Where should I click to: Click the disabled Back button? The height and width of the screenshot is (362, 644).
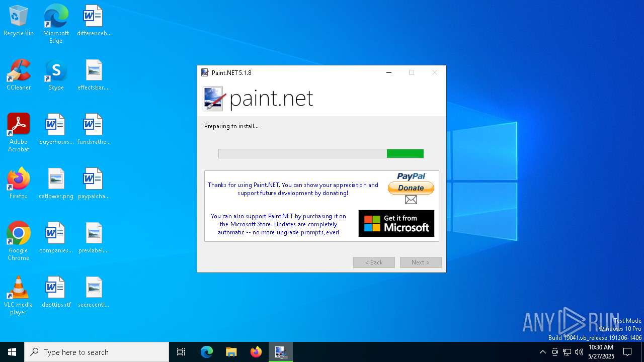[374, 262]
